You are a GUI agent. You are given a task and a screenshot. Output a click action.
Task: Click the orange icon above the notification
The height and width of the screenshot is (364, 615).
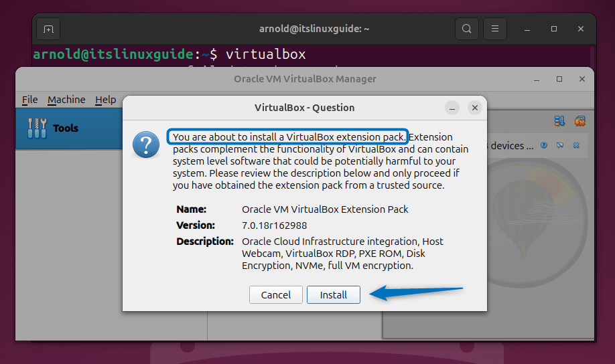point(579,121)
